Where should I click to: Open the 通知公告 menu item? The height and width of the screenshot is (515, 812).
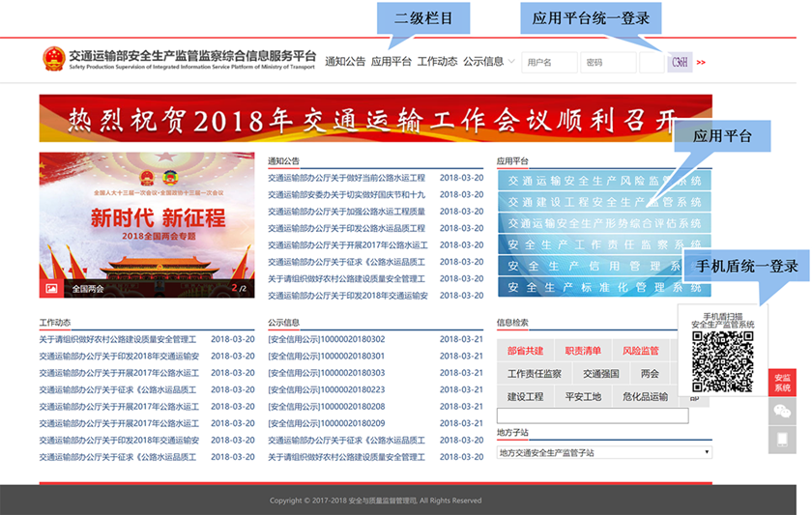click(345, 62)
